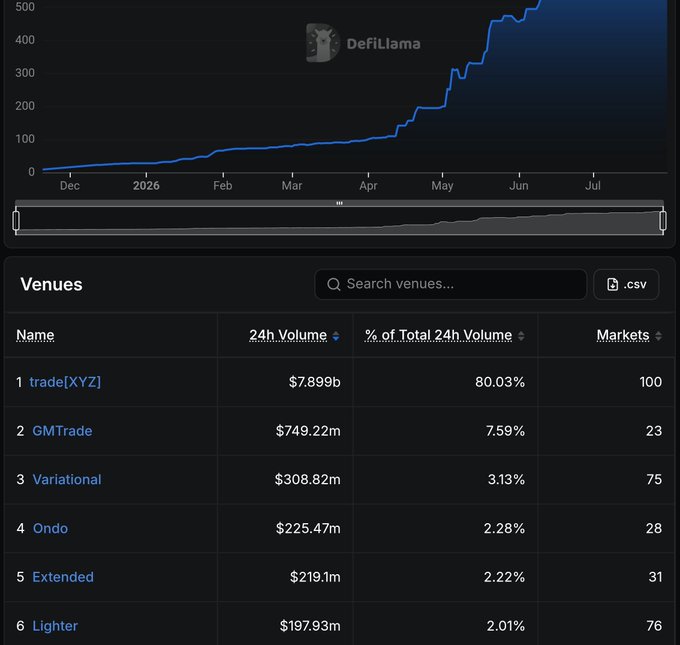Image resolution: width=680 pixels, height=645 pixels.
Task: Click the left handle of chart range slider
Action: pyautogui.click(x=16, y=220)
